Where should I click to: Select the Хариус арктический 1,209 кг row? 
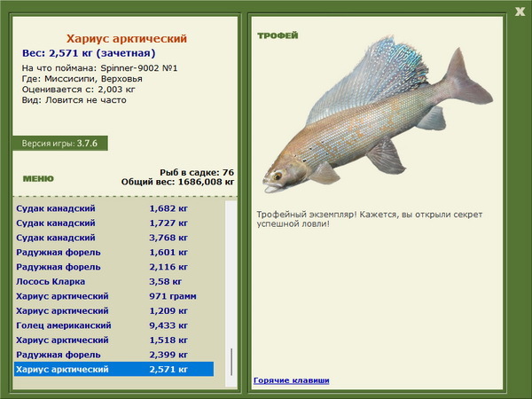(114, 310)
